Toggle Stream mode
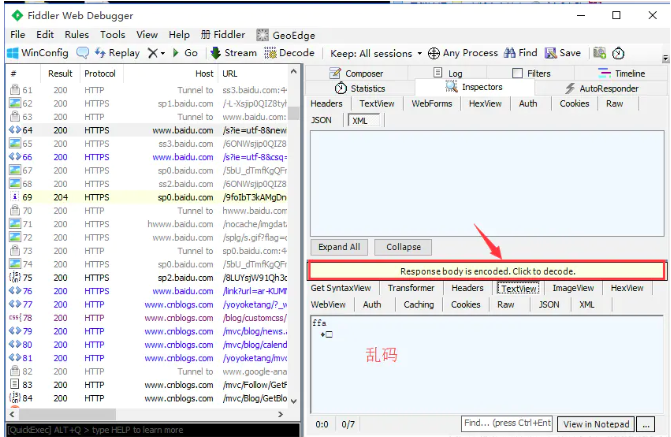 (x=234, y=53)
